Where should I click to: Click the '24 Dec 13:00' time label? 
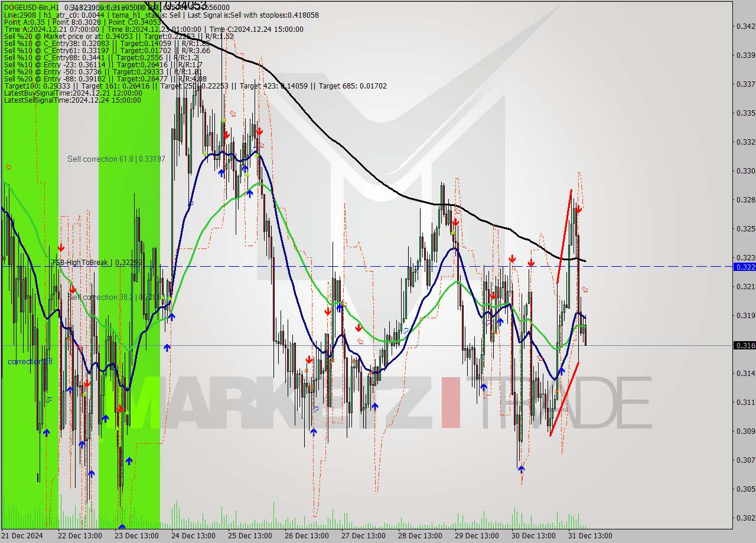(x=193, y=536)
